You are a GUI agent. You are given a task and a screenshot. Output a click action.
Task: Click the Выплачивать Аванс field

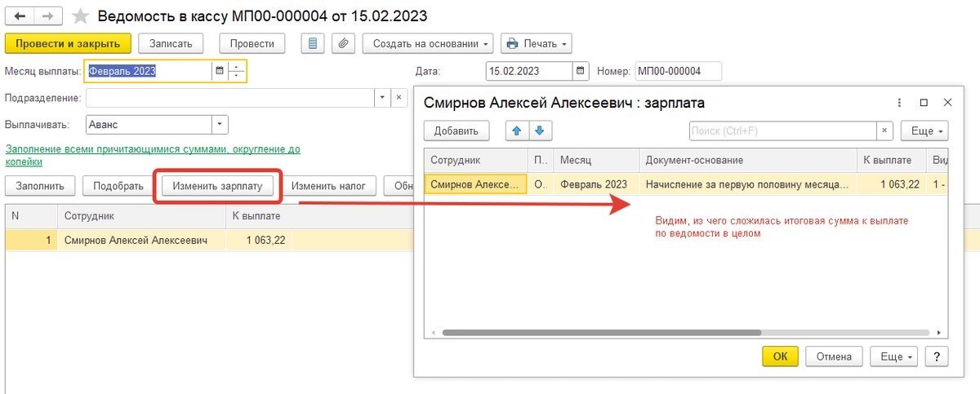pos(149,125)
